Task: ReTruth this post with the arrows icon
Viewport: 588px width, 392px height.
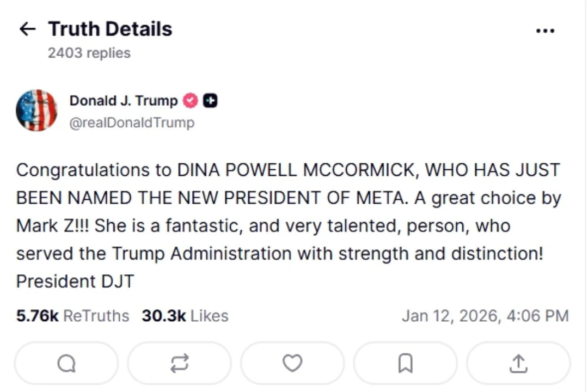Action: pos(180,363)
